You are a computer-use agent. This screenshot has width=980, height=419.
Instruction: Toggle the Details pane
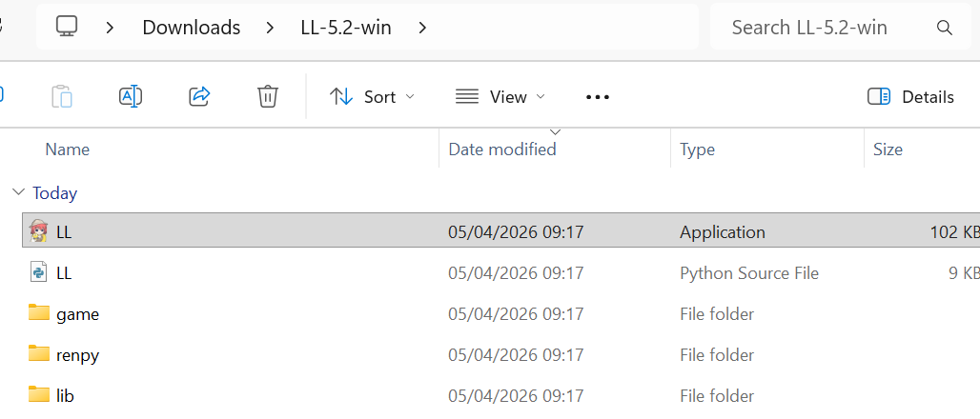[910, 96]
